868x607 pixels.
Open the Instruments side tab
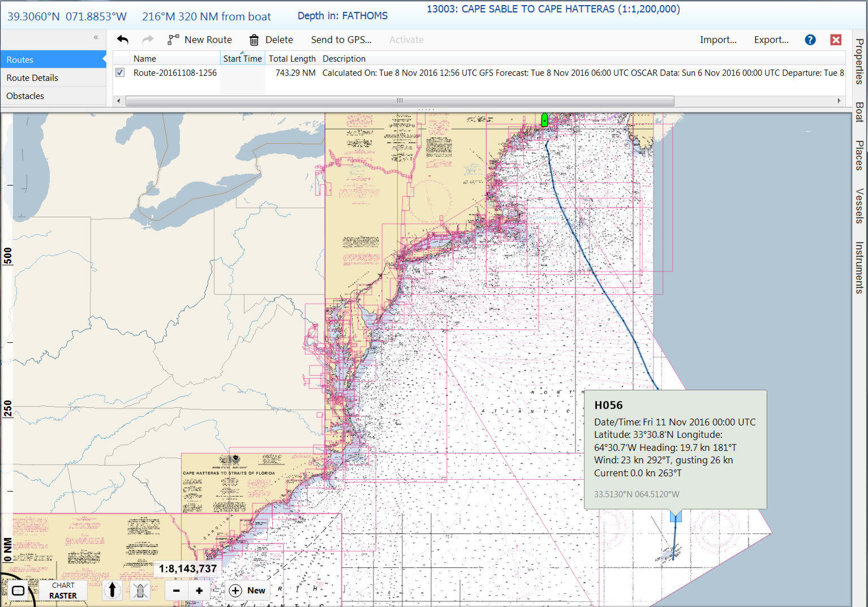860,267
